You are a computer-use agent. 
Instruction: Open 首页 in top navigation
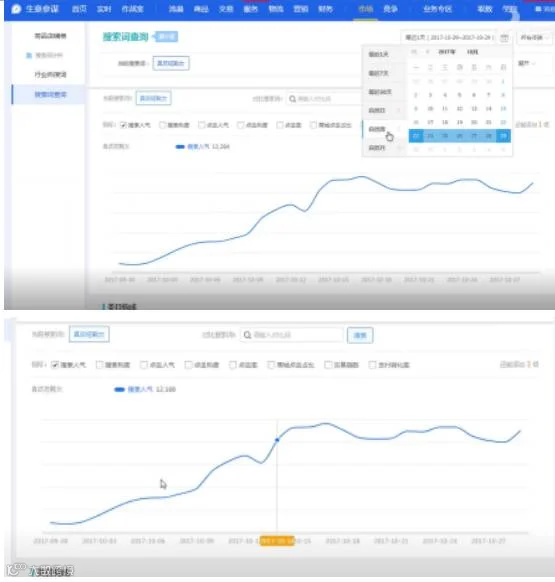79,9
